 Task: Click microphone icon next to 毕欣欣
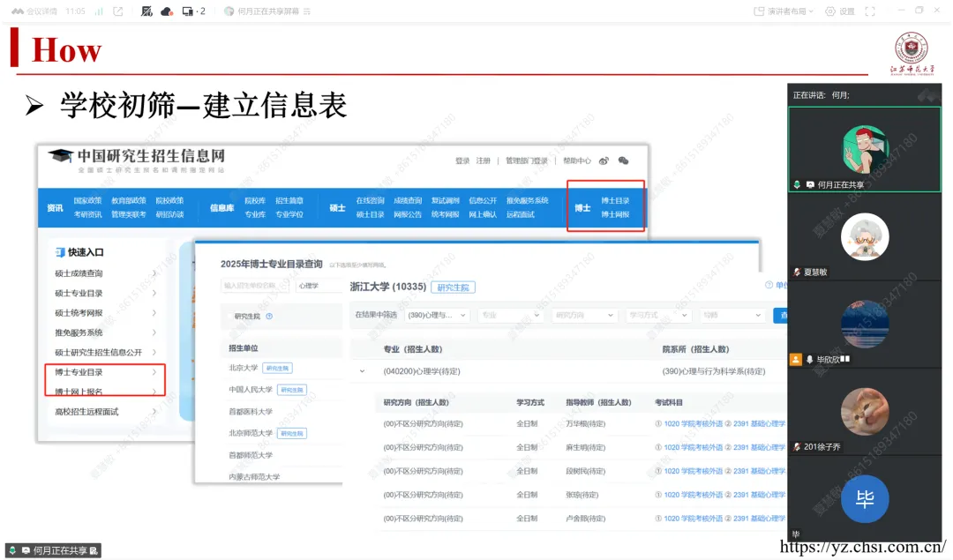pos(809,360)
